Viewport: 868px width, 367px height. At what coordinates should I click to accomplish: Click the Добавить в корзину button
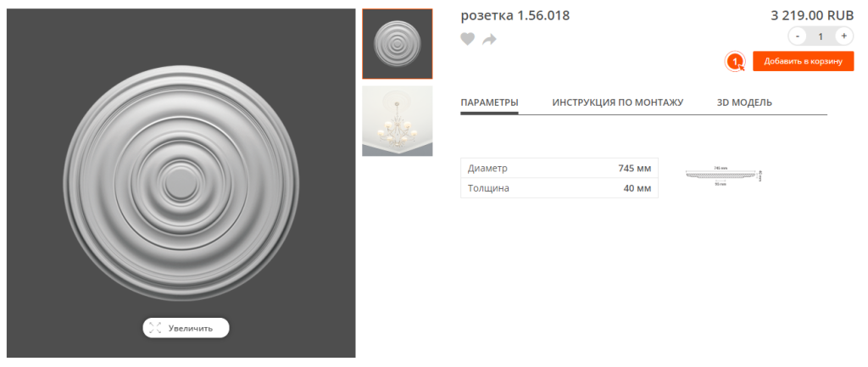(x=804, y=61)
